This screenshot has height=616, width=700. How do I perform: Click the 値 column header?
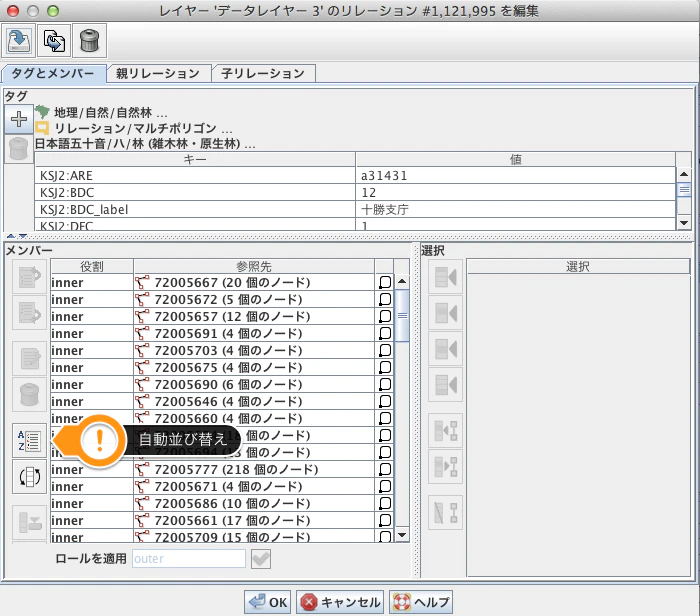(x=516, y=159)
